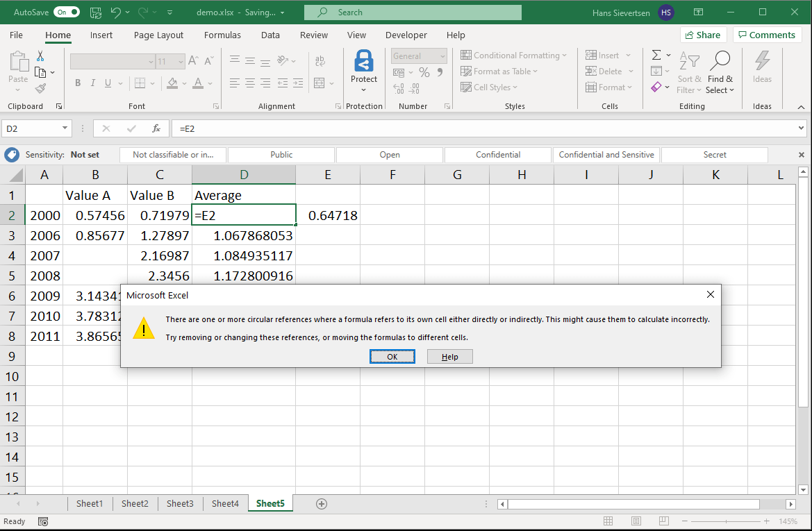Image resolution: width=812 pixels, height=531 pixels.
Task: Expand the Conditional Formatting menu
Action: [x=514, y=55]
